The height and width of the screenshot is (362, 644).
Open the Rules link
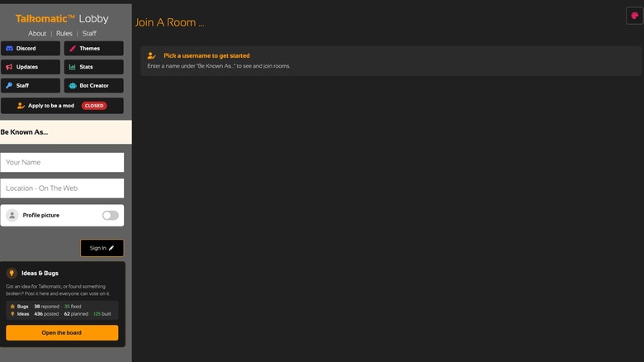click(x=64, y=33)
